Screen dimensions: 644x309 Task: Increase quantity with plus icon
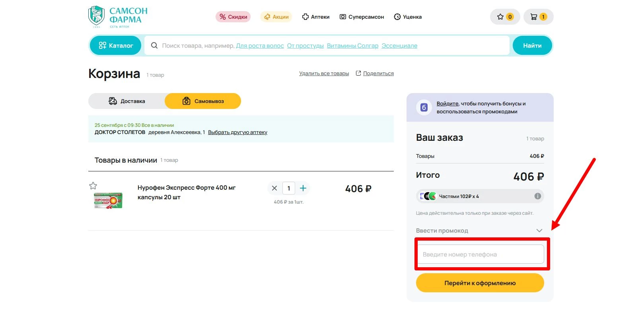(303, 188)
